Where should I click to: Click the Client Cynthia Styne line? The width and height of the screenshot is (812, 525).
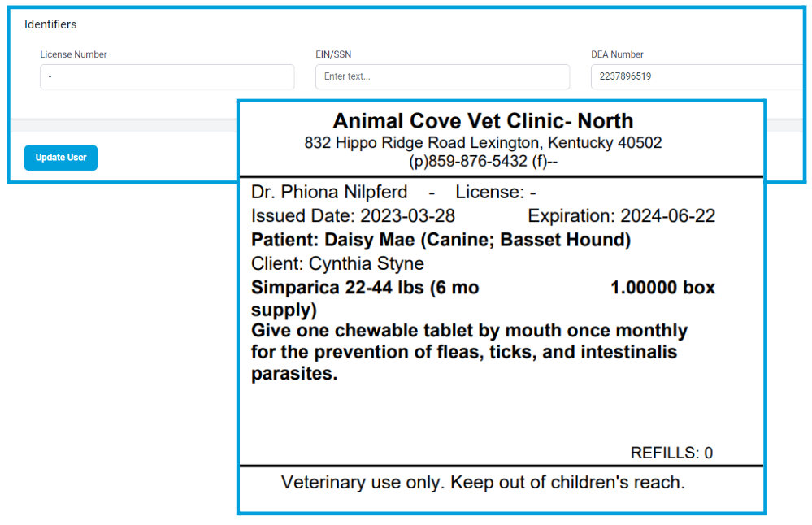[x=337, y=263]
